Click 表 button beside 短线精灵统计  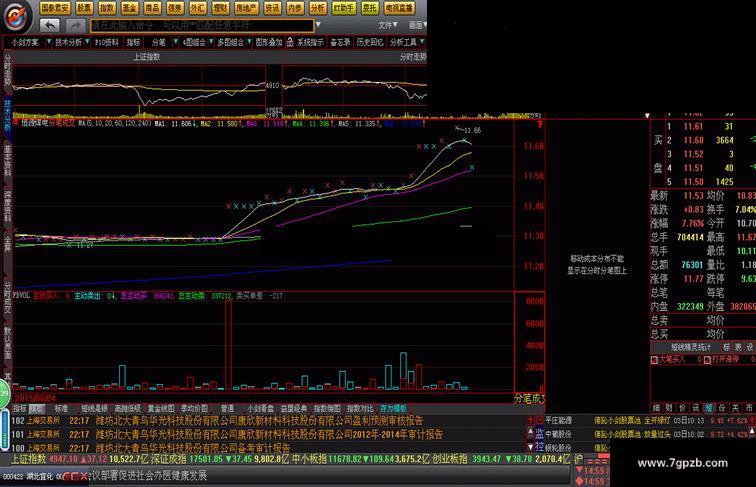[738, 347]
